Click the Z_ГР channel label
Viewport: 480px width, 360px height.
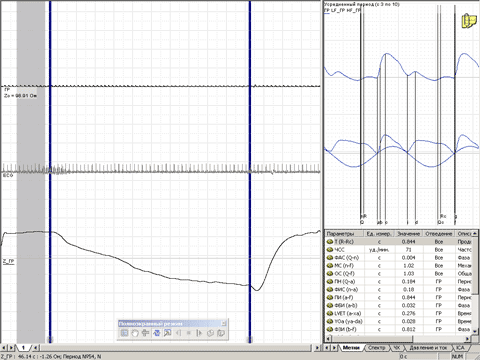[x=8, y=262]
